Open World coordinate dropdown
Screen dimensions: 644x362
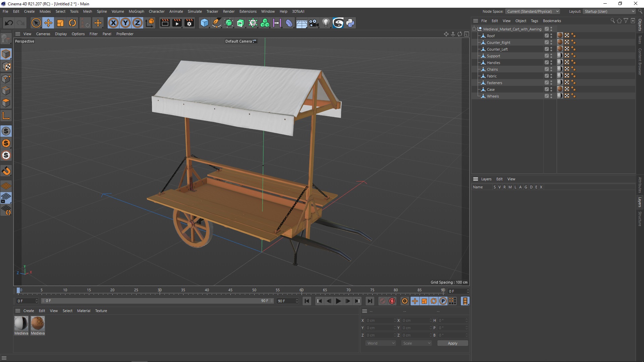click(381, 343)
